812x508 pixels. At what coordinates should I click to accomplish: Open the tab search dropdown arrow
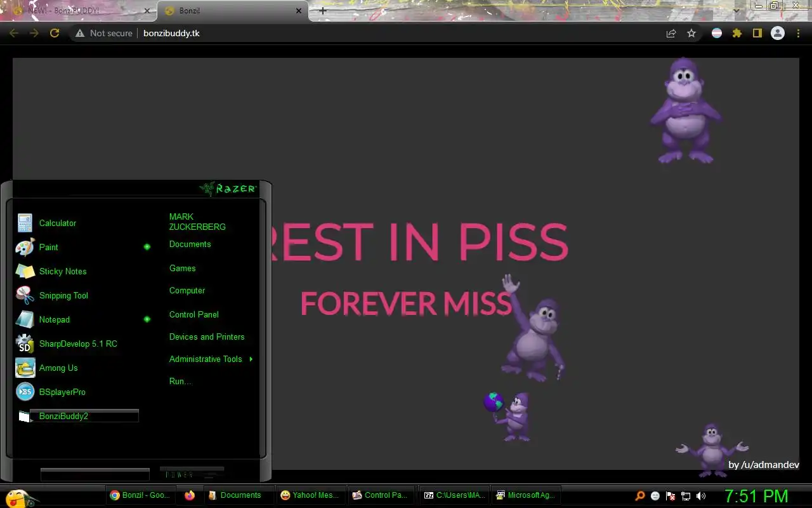(x=737, y=10)
